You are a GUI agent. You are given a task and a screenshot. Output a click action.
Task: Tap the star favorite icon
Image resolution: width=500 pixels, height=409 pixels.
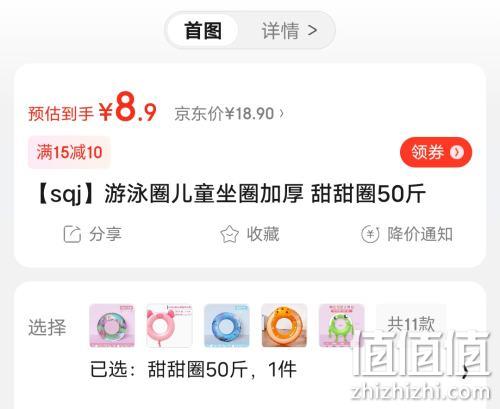pos(229,234)
